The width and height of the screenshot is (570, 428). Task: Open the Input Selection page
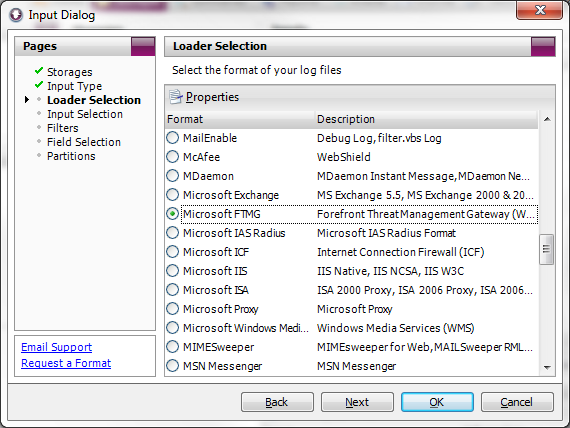pyautogui.click(x=85, y=114)
